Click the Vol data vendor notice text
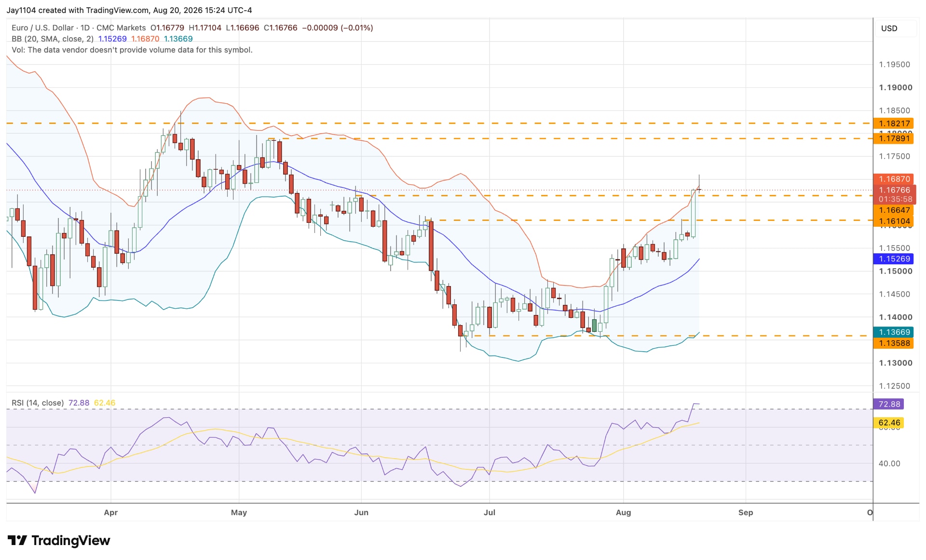The height and width of the screenshot is (560, 926). coord(132,50)
